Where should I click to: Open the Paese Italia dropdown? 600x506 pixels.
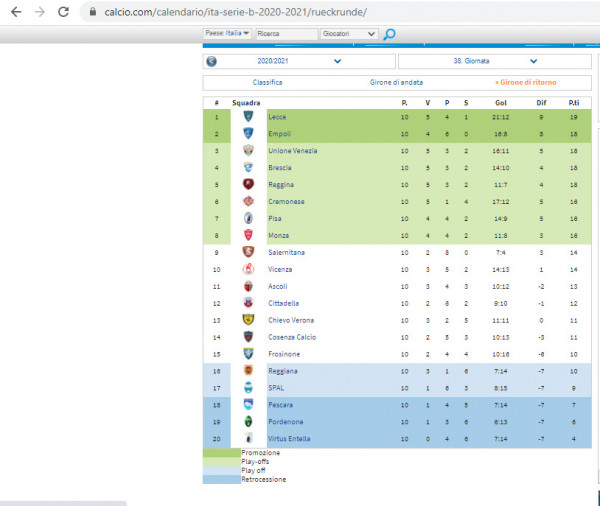[x=227, y=33]
